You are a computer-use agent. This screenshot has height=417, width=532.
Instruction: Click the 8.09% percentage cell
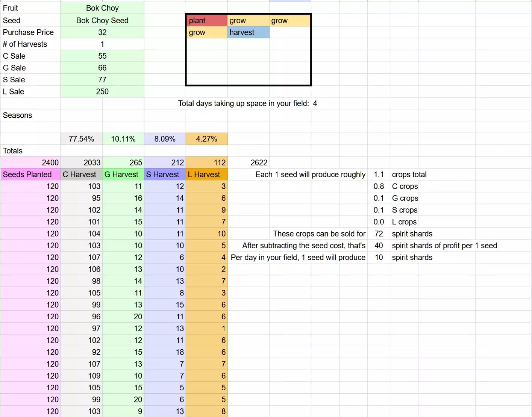pos(165,139)
